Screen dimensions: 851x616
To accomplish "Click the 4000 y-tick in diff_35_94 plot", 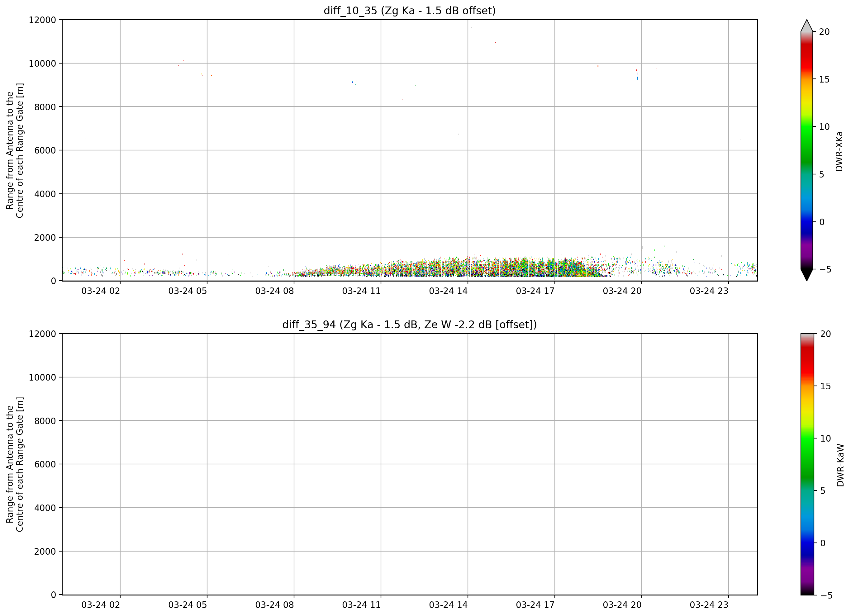I will coord(45,508).
